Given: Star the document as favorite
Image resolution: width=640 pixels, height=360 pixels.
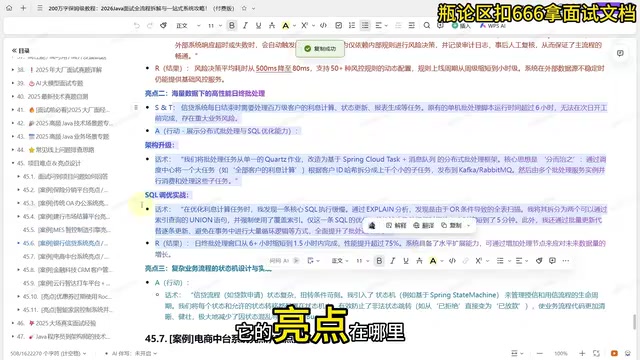Looking at the screenshot, I should tap(244, 8).
